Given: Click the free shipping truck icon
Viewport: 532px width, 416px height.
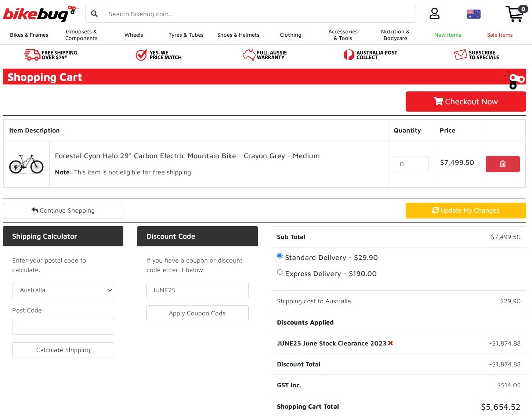Looking at the screenshot, I should tap(32, 55).
